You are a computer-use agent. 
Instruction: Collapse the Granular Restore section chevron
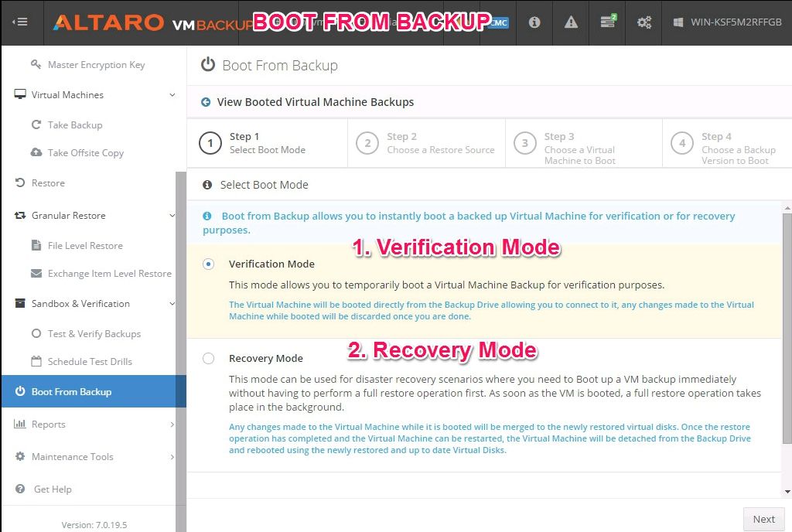coord(172,216)
